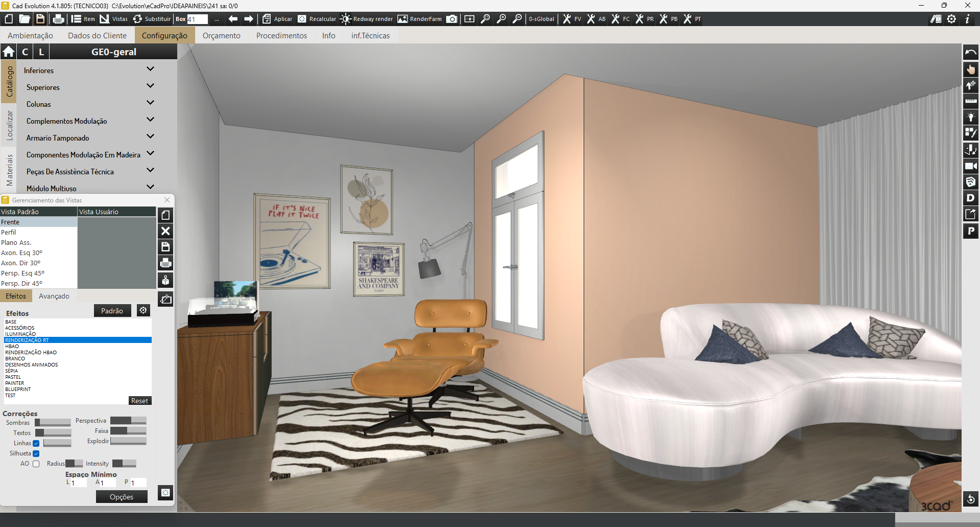Select the light bulb tool icon
The image size is (980, 527).
point(970,117)
